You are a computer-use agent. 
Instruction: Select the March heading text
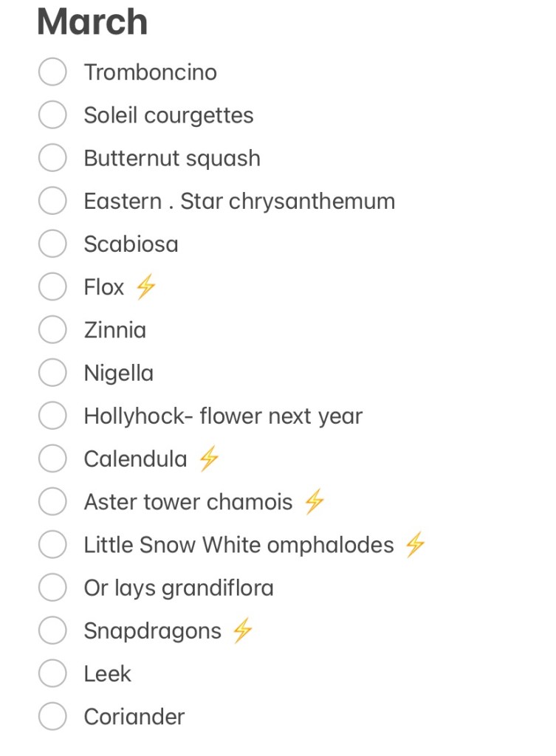pyautogui.click(x=92, y=22)
